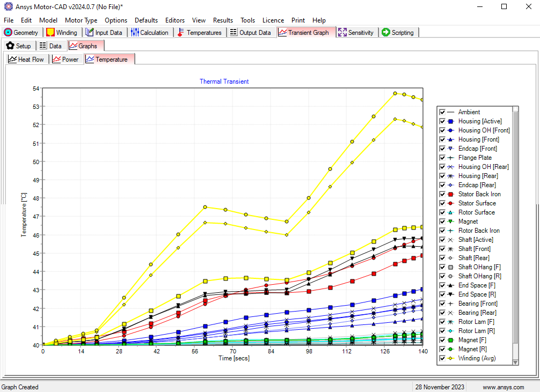Open the File menu
Screen dimensions: 540x392
9,20
